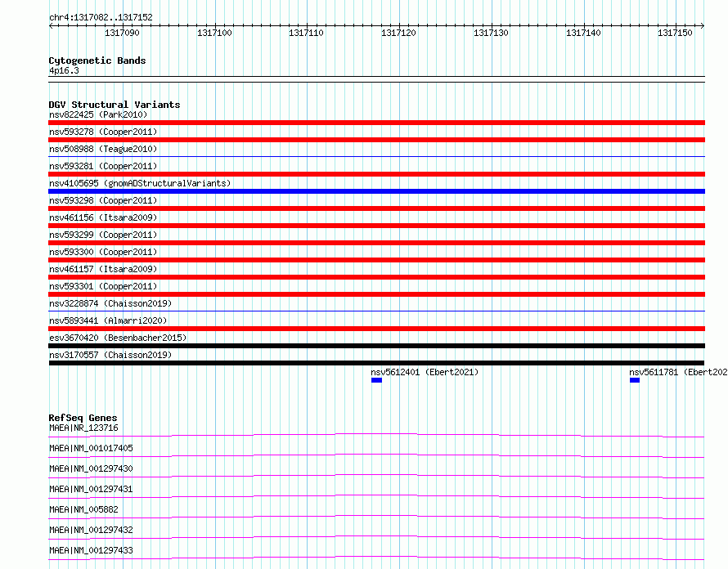
Task: Click nsv461156 (Itsara2009) label
Action: 103,217
